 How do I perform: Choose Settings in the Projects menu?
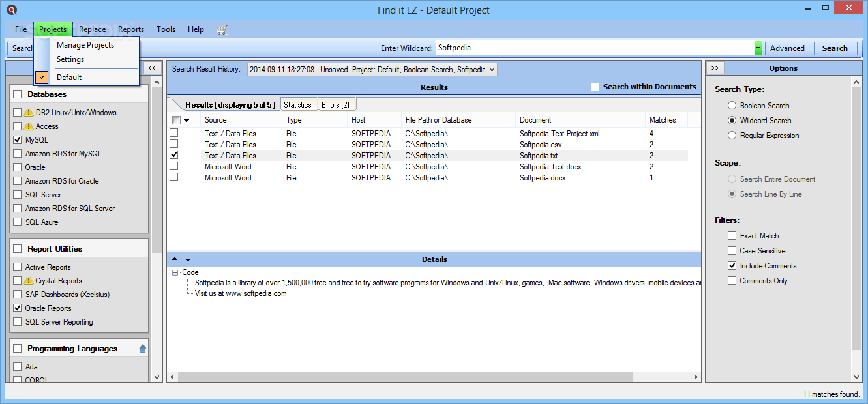(70, 59)
